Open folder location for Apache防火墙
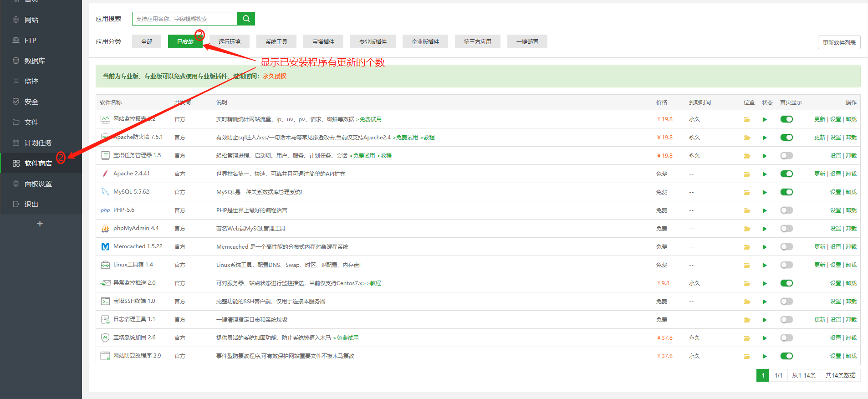This screenshot has width=868, height=399. [x=747, y=138]
